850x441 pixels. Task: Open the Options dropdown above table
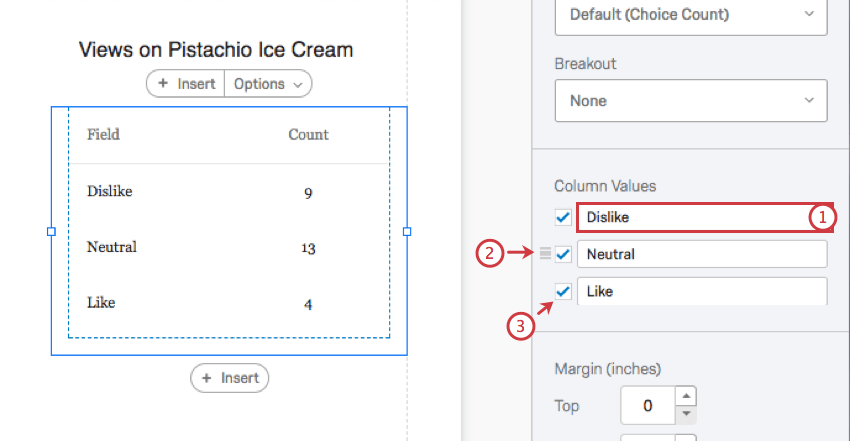[x=268, y=84]
